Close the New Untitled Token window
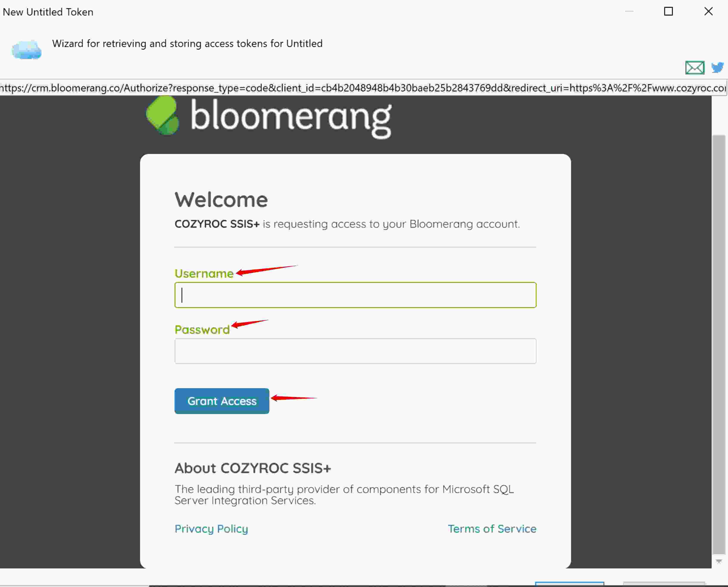Image resolution: width=728 pixels, height=587 pixels. 708,11
